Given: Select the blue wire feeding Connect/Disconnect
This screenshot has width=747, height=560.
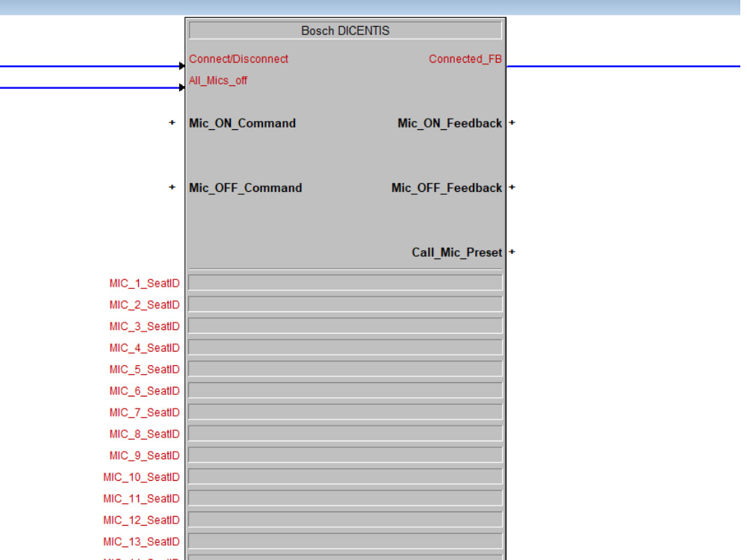Looking at the screenshot, I should (x=90, y=66).
